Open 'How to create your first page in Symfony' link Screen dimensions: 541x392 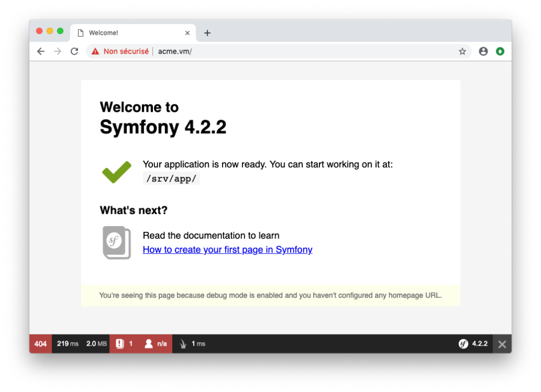228,249
